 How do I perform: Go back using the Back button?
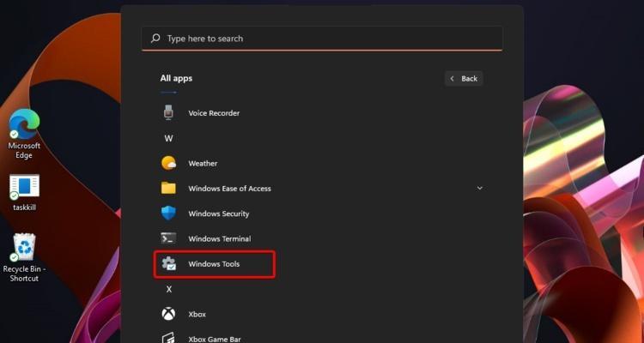click(464, 78)
